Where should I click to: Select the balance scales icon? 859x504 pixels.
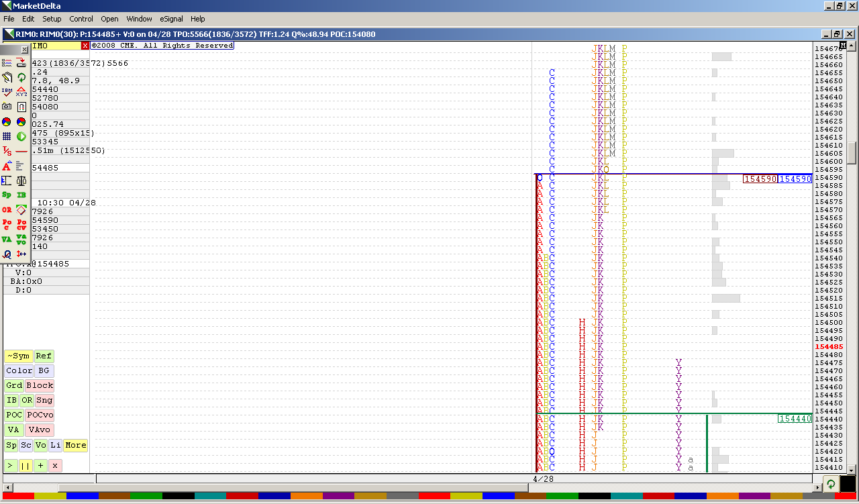pos(21,181)
